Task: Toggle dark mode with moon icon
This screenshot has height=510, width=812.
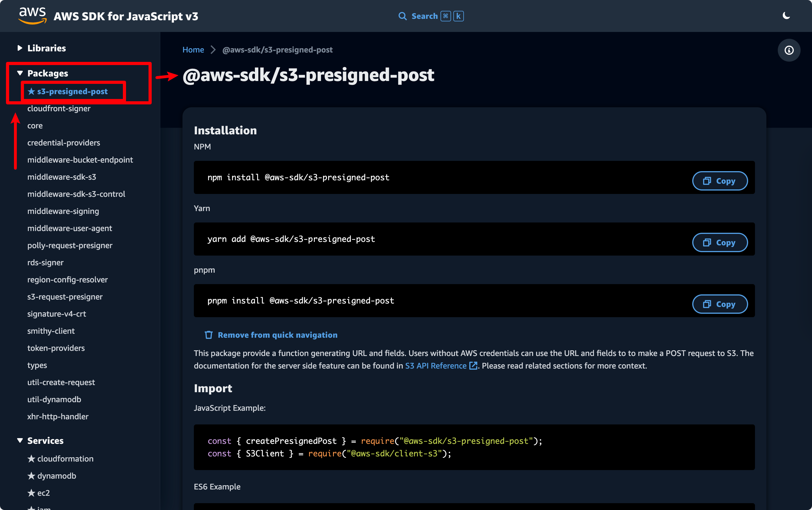Action: 786,16
